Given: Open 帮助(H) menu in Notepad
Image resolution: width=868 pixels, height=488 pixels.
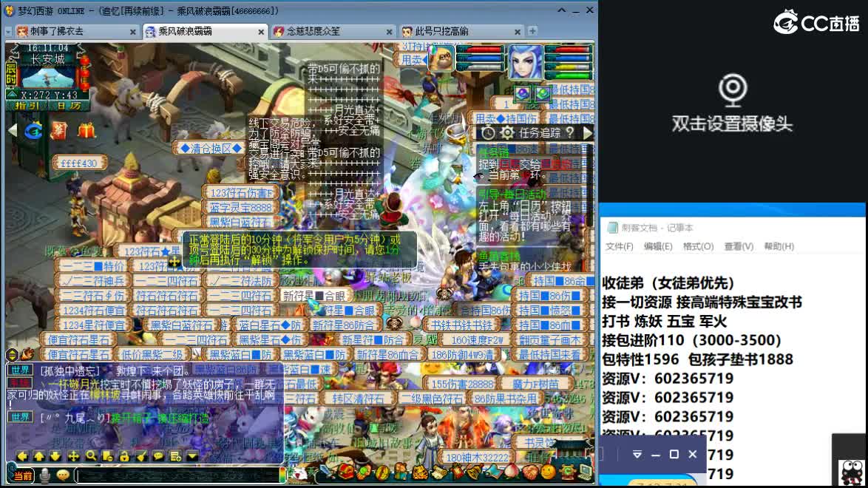Looking at the screenshot, I should point(779,246).
